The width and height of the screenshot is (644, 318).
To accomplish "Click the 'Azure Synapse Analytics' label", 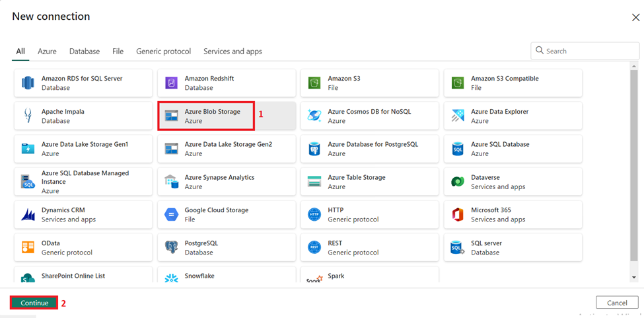I will pos(219,177).
